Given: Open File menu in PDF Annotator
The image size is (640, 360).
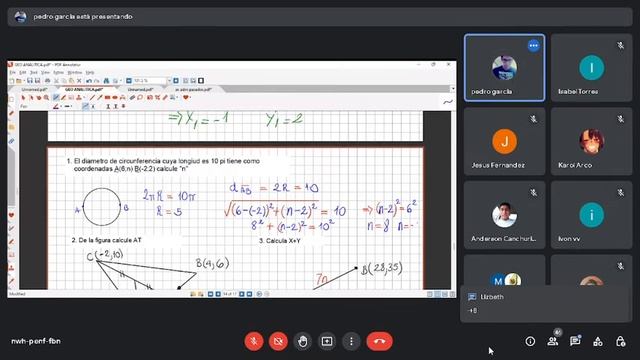Looking at the screenshot, I should (x=12, y=72).
